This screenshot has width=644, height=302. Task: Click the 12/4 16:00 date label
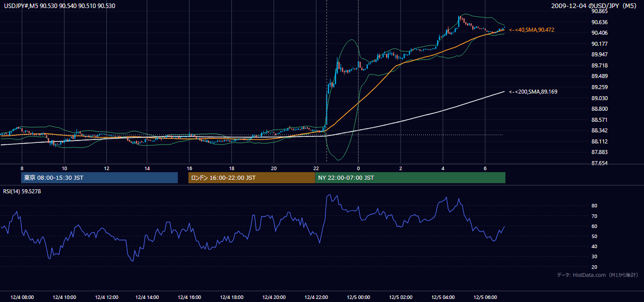(x=189, y=297)
